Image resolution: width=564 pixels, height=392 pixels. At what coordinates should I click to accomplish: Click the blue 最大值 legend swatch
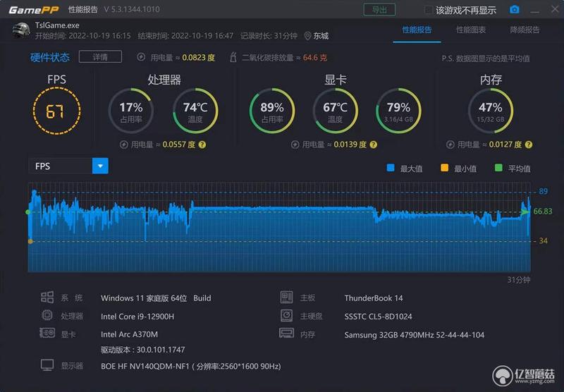point(391,168)
